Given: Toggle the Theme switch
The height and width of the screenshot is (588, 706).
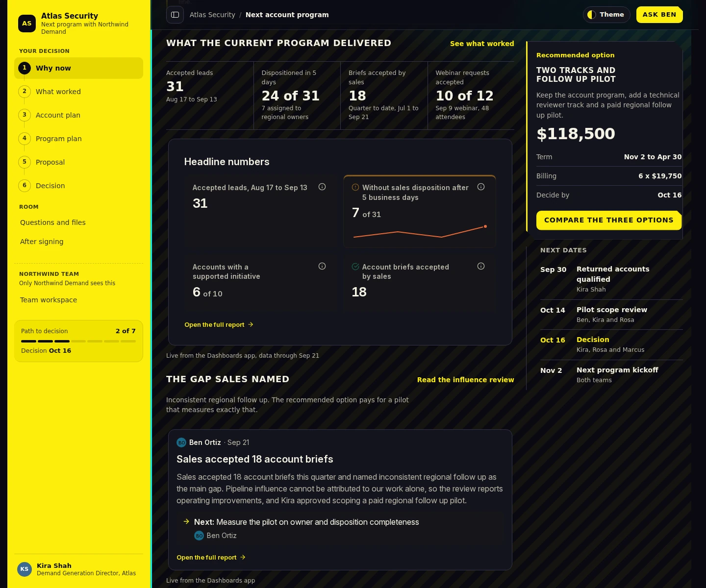Looking at the screenshot, I should click(x=606, y=15).
